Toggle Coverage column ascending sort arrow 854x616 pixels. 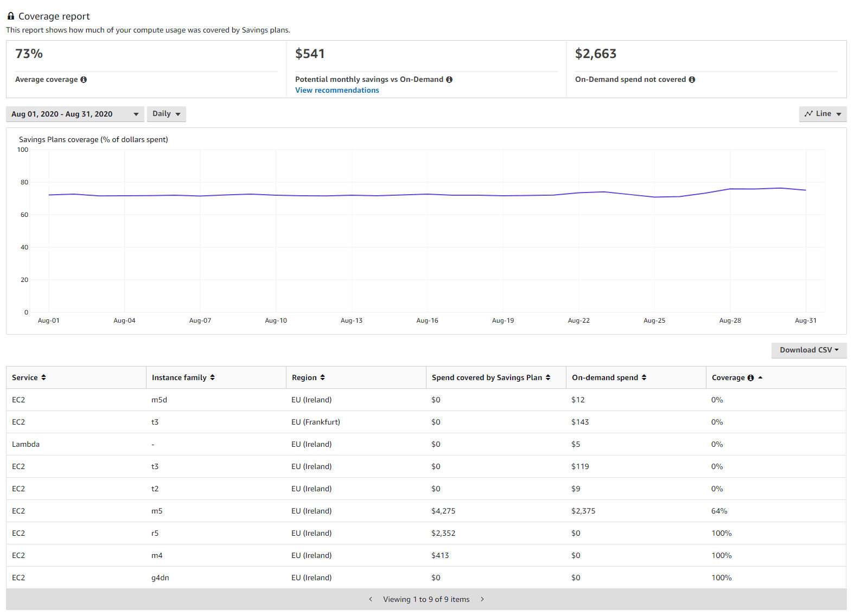pyautogui.click(x=760, y=377)
